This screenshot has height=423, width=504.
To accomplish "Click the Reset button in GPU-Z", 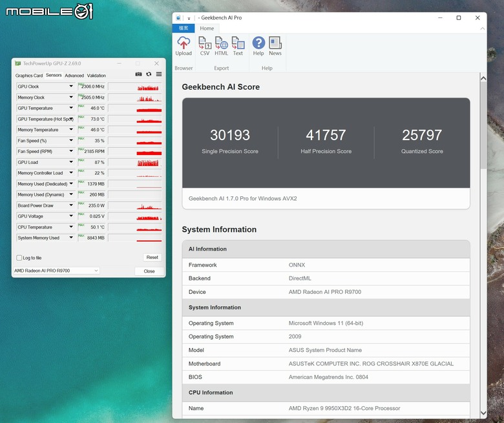I will pyautogui.click(x=152, y=257).
